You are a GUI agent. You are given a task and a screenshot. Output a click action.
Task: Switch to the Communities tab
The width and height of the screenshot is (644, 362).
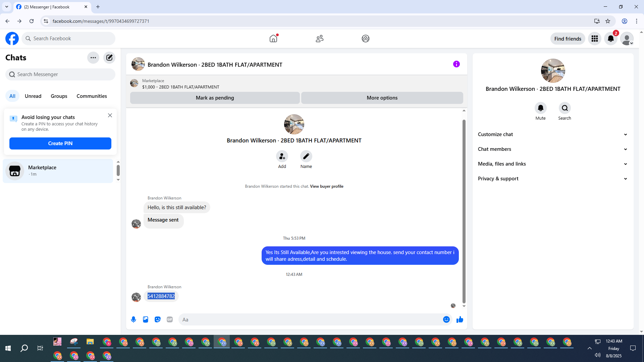coord(92,96)
